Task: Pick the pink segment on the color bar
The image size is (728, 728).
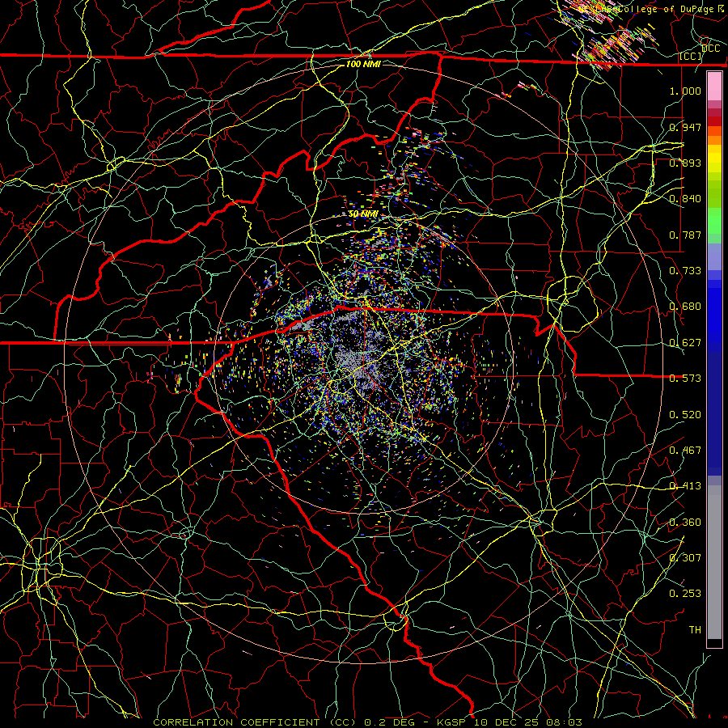Action: (714, 87)
